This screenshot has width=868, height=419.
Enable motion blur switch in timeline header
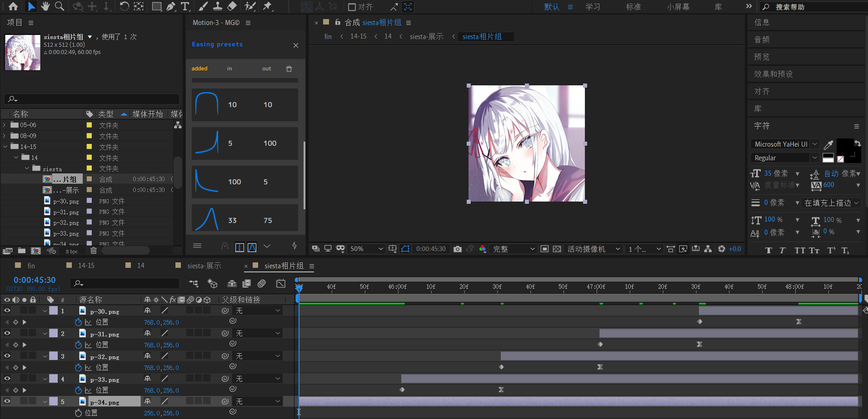pyautogui.click(x=262, y=284)
